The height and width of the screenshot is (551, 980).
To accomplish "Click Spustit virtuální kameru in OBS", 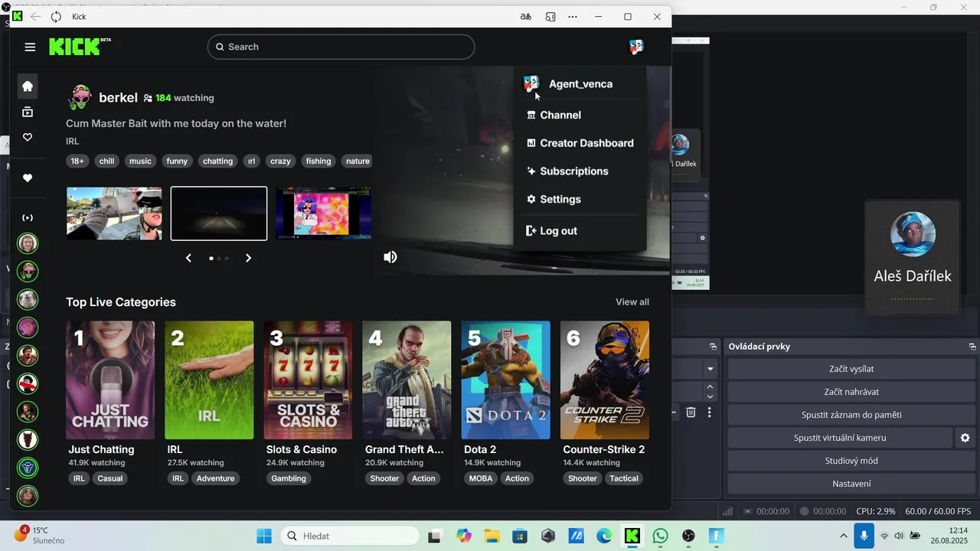I will [840, 438].
